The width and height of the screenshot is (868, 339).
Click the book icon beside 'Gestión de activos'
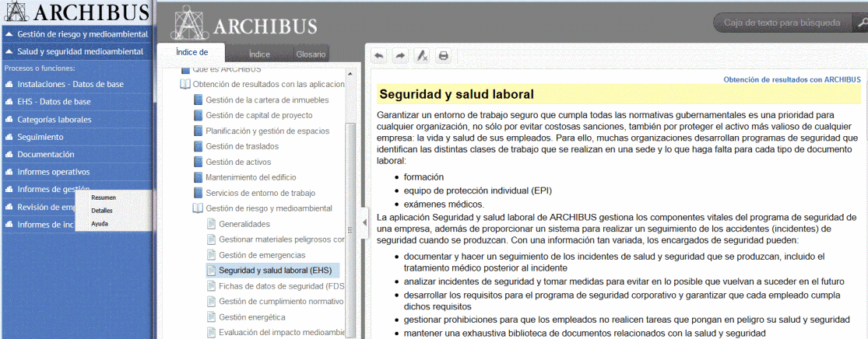click(x=199, y=162)
